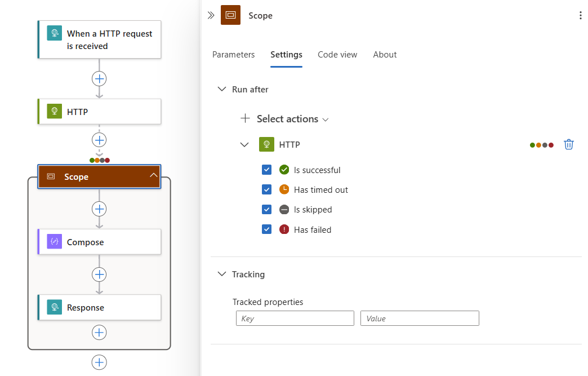Image resolution: width=588 pixels, height=376 pixels.
Task: Click the Response action icon
Action: (55, 307)
